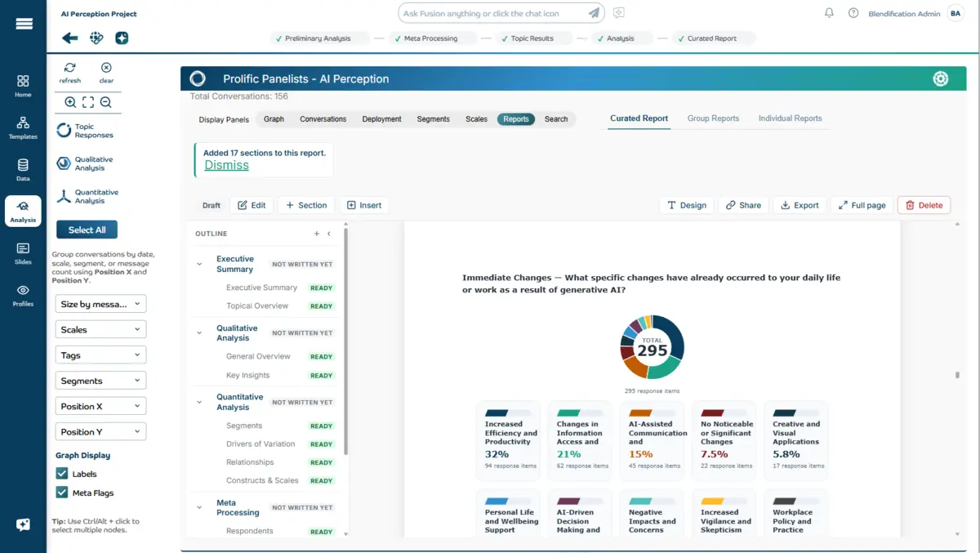Open Topic Responses view

(x=85, y=131)
